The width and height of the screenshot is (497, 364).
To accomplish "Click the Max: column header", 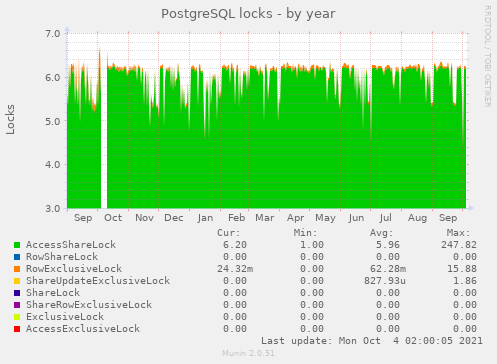I will click(458, 233).
